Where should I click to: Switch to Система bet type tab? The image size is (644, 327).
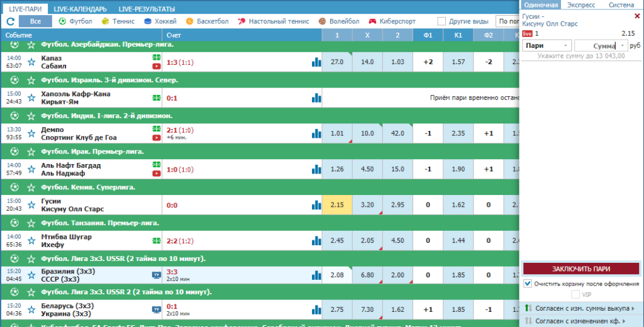coord(621,5)
